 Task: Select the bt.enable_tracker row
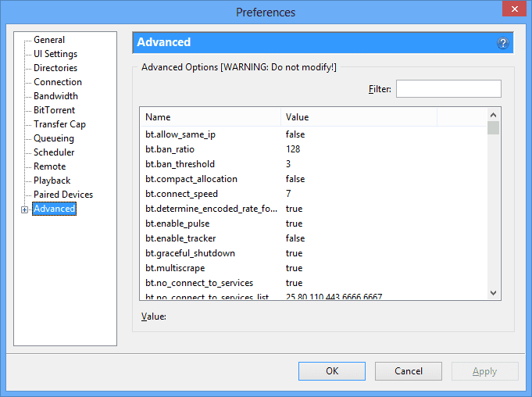pyautogui.click(x=313, y=238)
